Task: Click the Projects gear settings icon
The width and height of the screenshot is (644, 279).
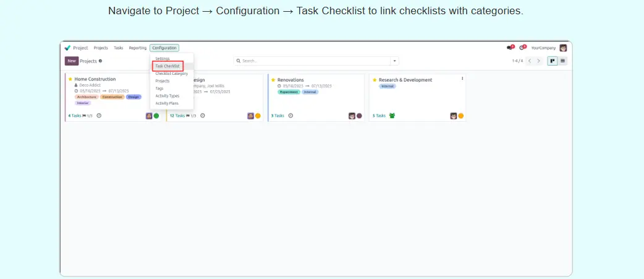Action: point(101,61)
